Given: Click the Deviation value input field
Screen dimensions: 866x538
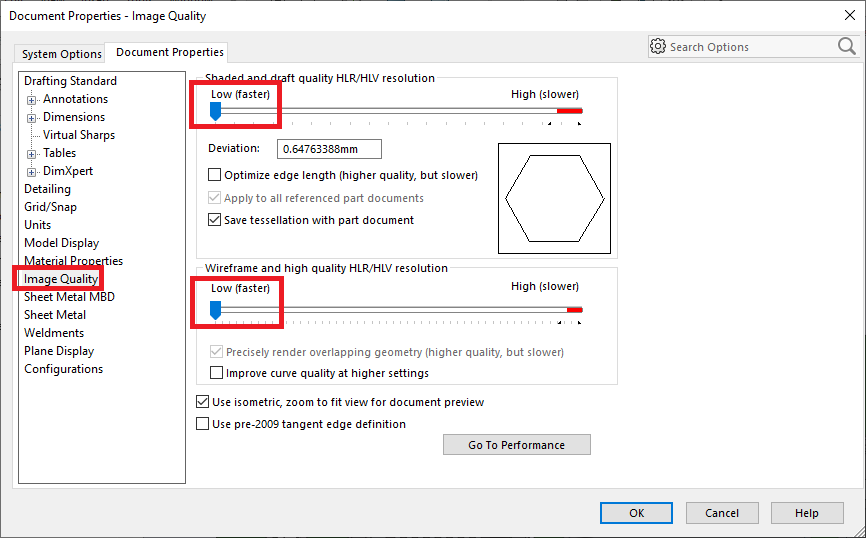Looking at the screenshot, I should [329, 149].
